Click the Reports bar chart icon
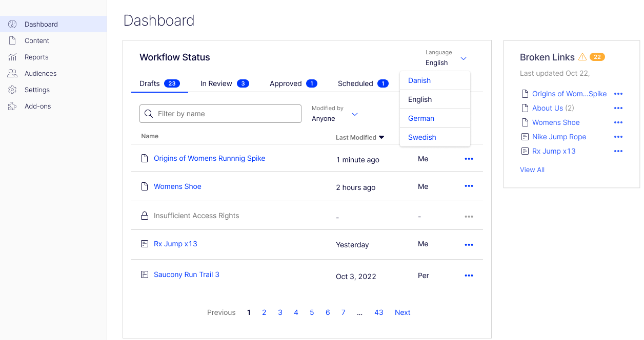This screenshot has width=644, height=340. [12, 57]
